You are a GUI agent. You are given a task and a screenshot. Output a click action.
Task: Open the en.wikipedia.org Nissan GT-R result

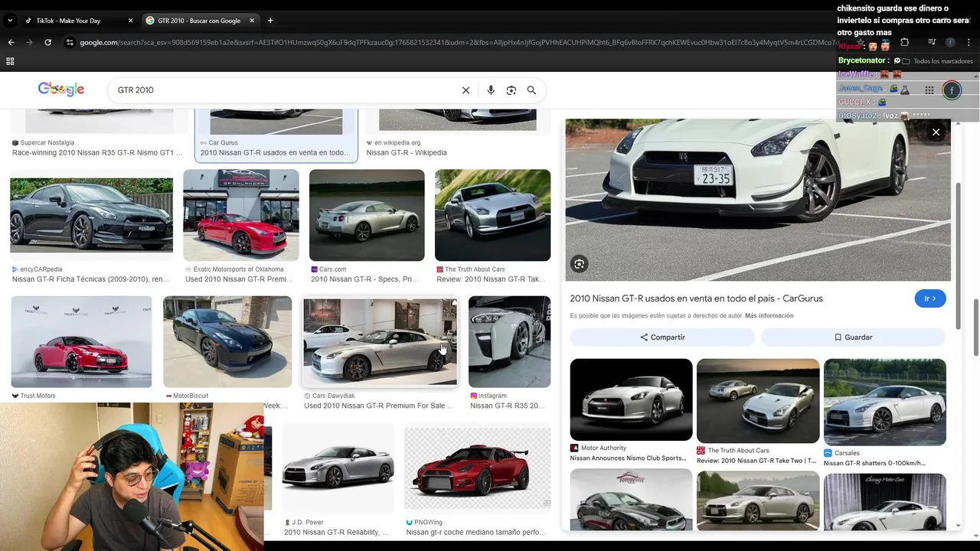click(x=407, y=152)
